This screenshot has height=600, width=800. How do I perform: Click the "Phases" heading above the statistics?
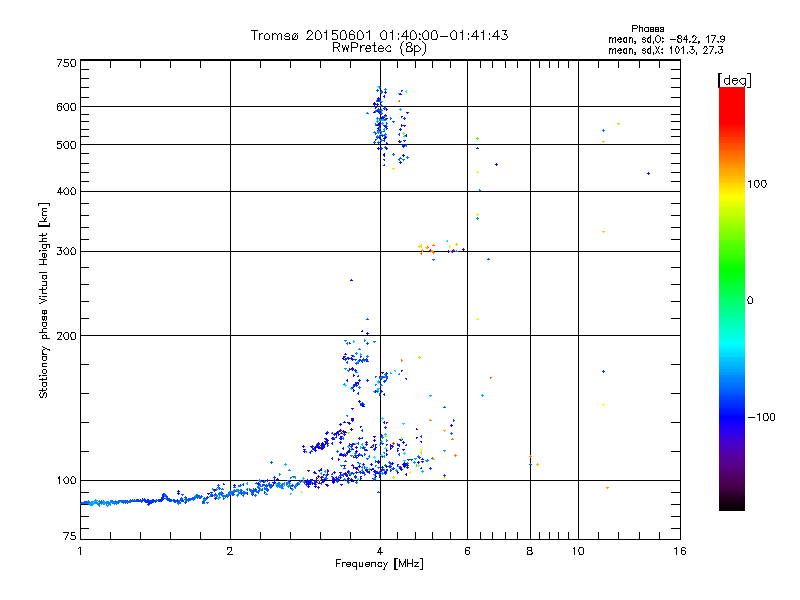[647, 29]
